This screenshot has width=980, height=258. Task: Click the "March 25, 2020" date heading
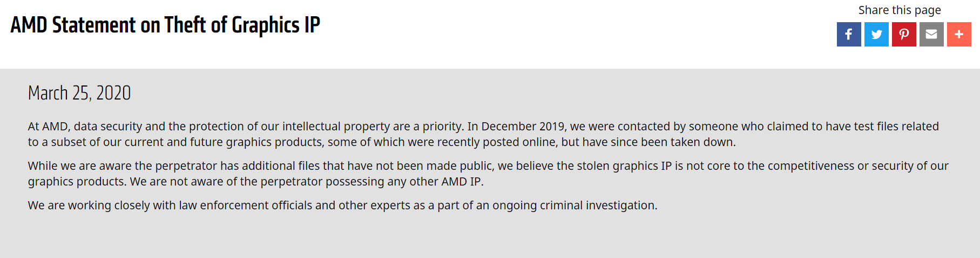pos(79,93)
